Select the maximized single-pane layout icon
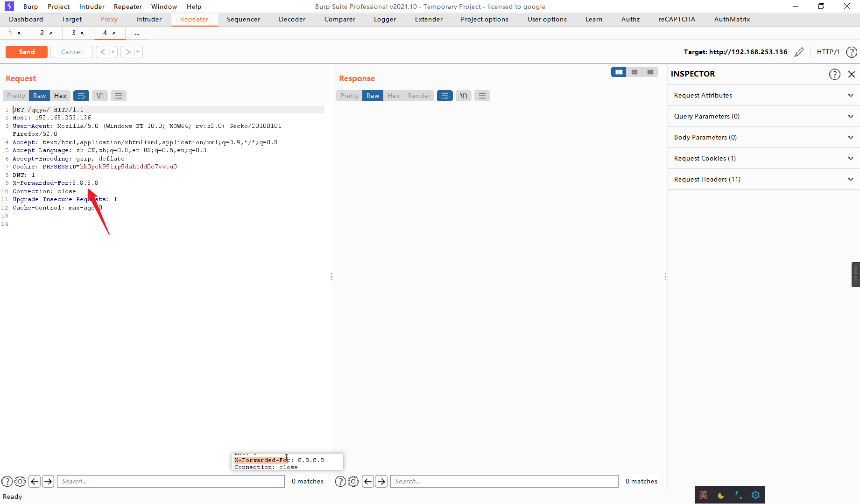The image size is (860, 504). (x=650, y=72)
